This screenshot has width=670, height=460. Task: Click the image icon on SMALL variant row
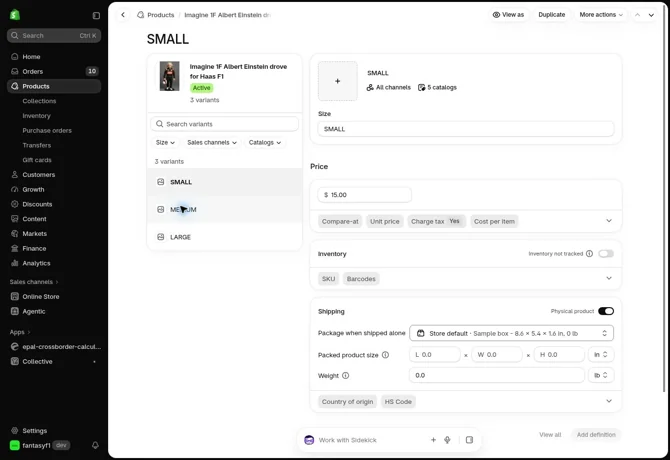coord(161,182)
